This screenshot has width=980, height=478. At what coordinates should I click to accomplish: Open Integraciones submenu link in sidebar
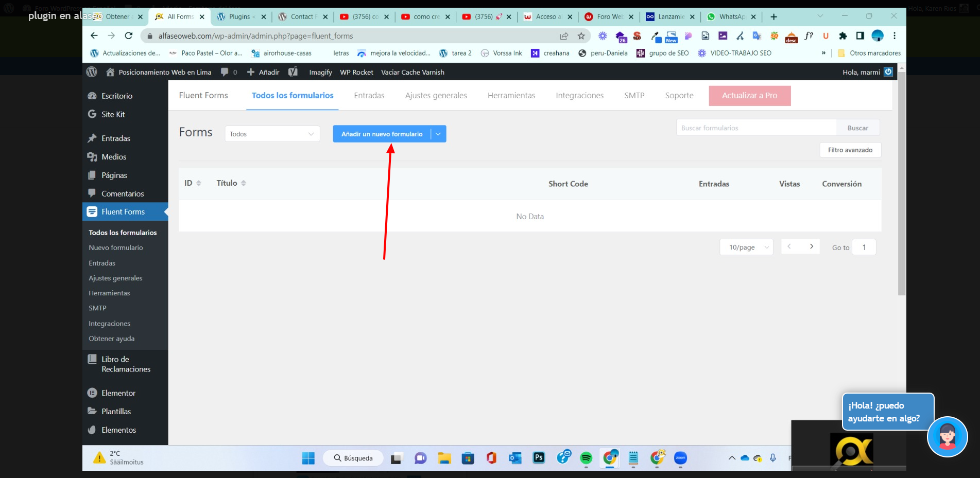[109, 324]
